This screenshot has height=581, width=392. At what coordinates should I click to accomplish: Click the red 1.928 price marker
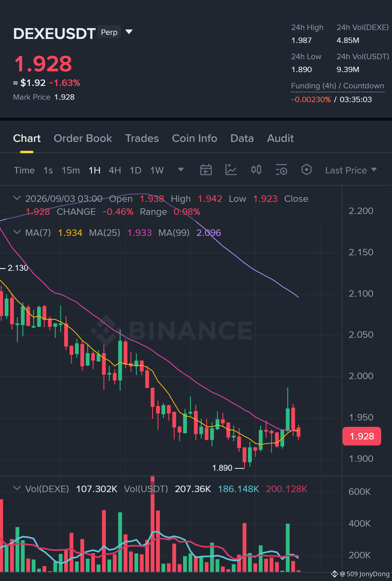(362, 436)
